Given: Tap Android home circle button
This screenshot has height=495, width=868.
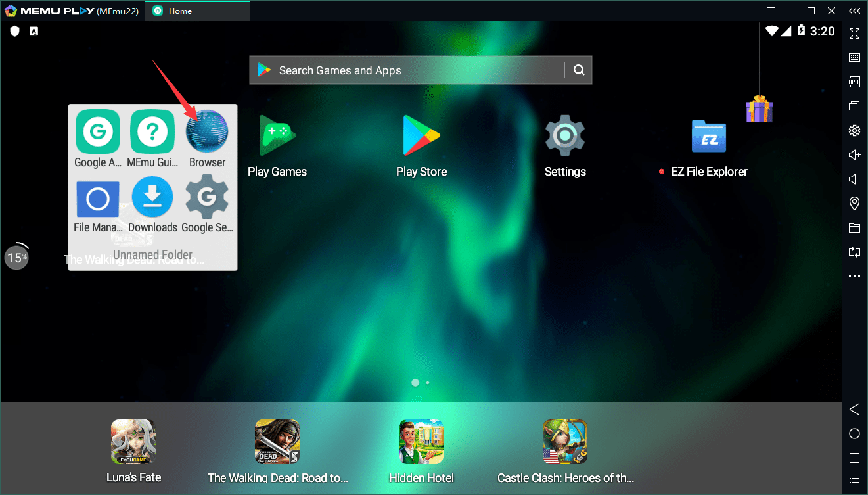Looking at the screenshot, I should click(x=854, y=433).
